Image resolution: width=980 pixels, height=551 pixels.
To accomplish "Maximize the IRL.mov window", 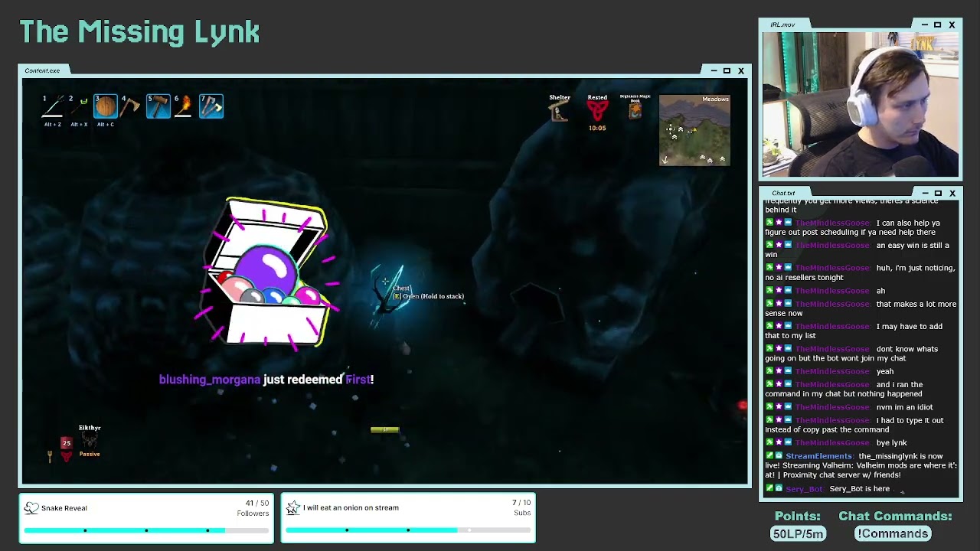I will click(x=937, y=24).
